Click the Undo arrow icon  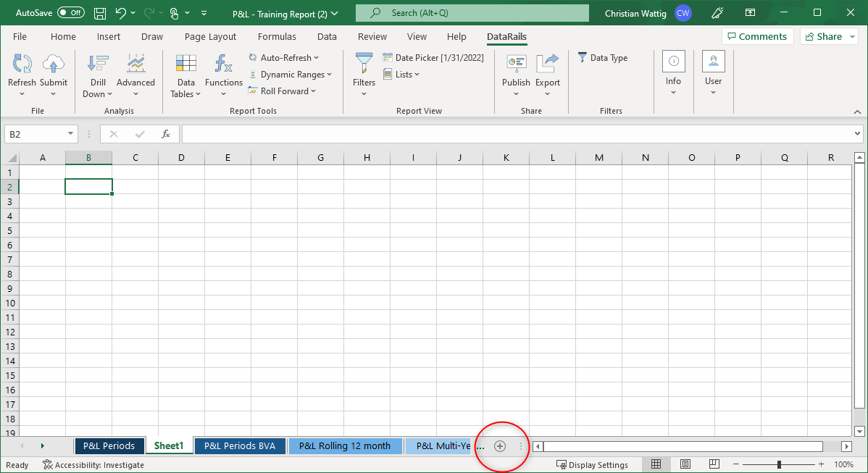click(x=121, y=13)
